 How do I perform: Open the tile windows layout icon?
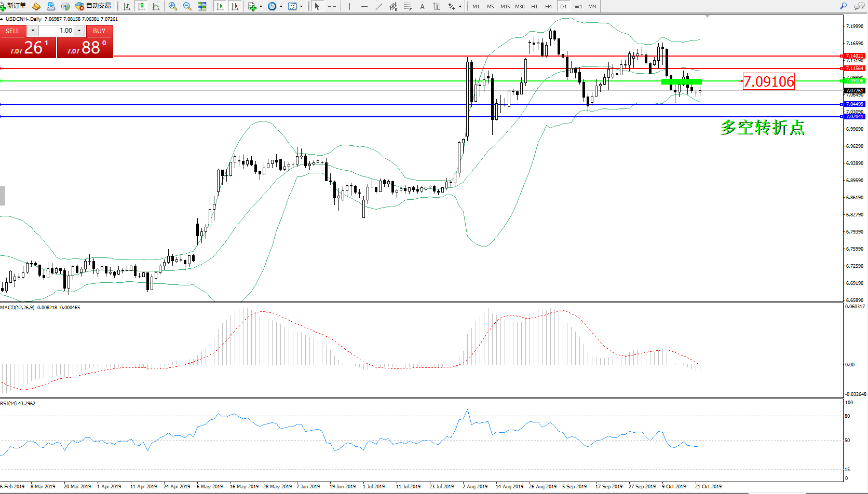[202, 6]
